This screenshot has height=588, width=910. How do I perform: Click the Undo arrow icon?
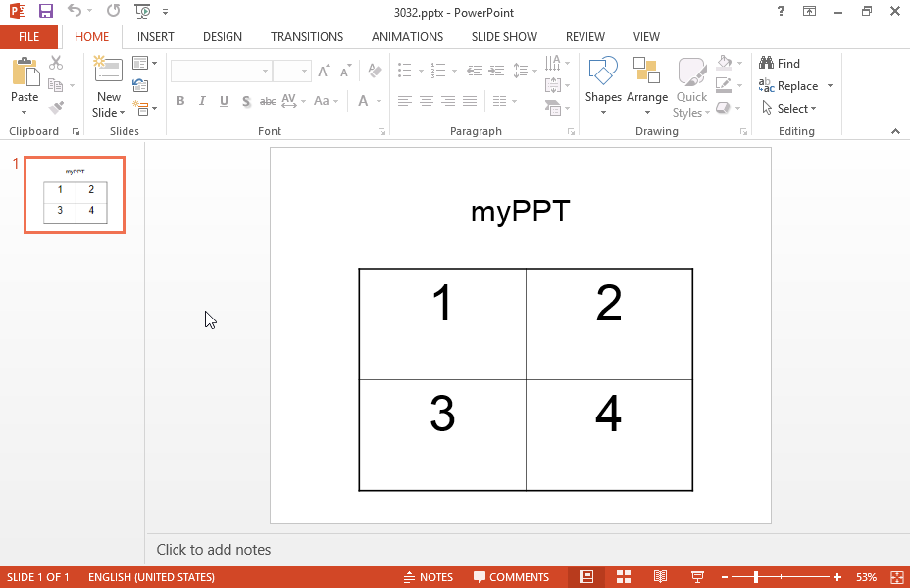click(x=75, y=11)
